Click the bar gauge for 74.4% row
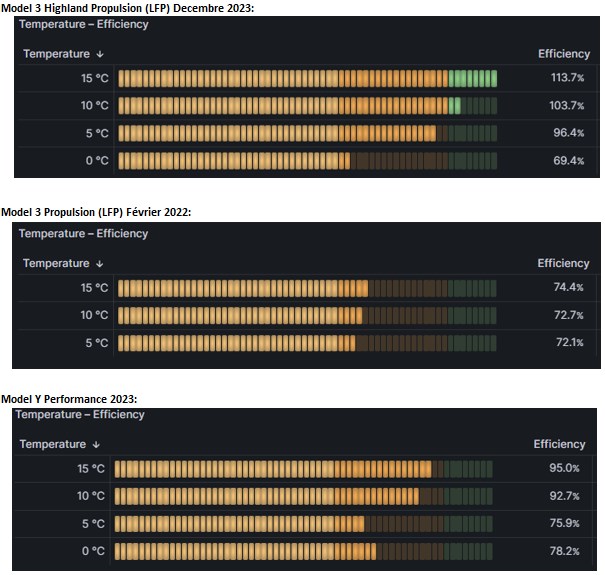The width and height of the screenshot is (605, 575). (x=307, y=288)
